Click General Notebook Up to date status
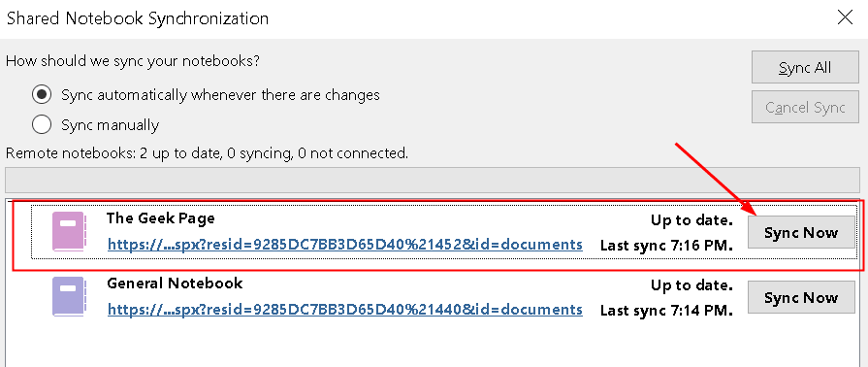Viewport: 868px width, 367px height. tap(691, 285)
